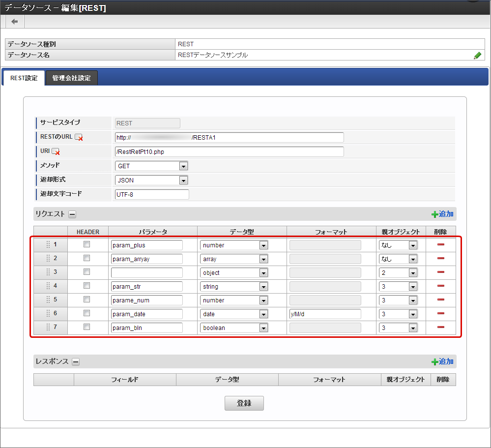Tick HEADER checkbox for param_bln row
This screenshot has height=448, width=491.
(x=87, y=327)
